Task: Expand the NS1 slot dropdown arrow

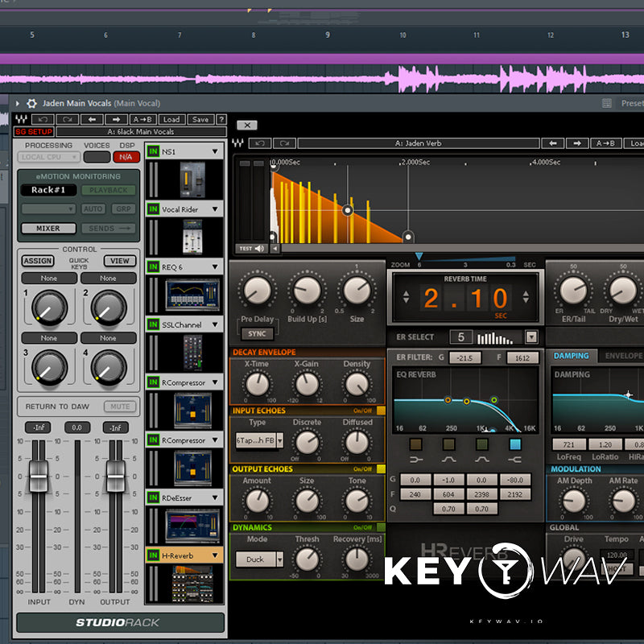Action: click(x=215, y=151)
